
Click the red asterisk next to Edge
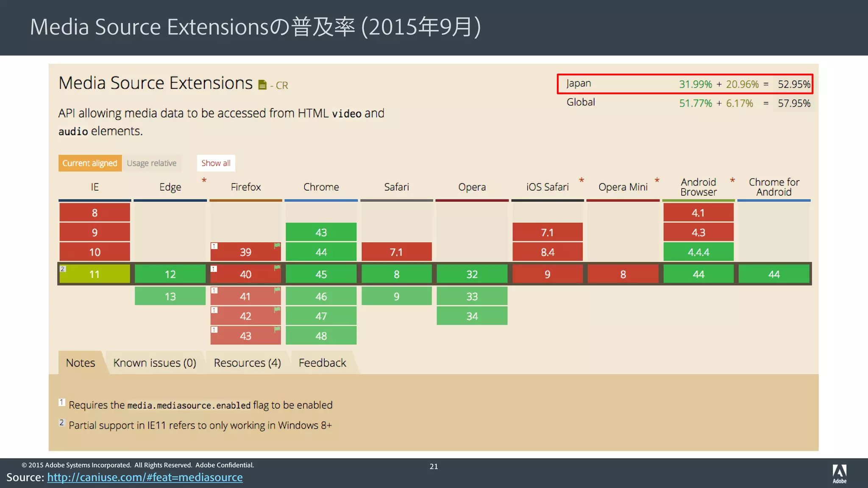(204, 180)
